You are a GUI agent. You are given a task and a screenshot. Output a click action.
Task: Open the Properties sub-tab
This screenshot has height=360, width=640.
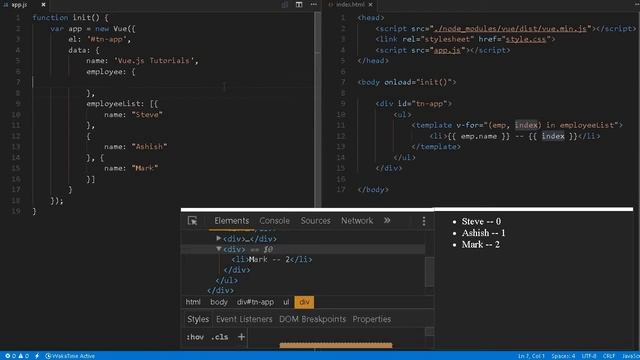pos(371,319)
